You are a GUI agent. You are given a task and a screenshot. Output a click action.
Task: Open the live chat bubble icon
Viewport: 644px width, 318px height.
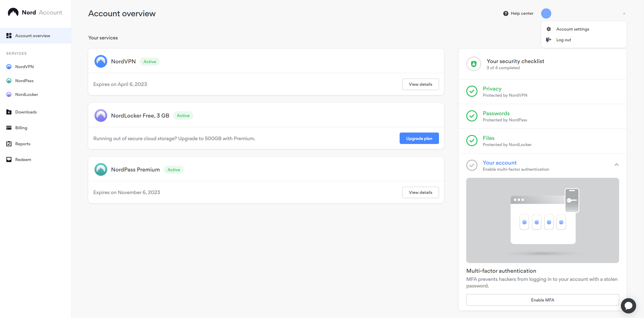pyautogui.click(x=628, y=306)
